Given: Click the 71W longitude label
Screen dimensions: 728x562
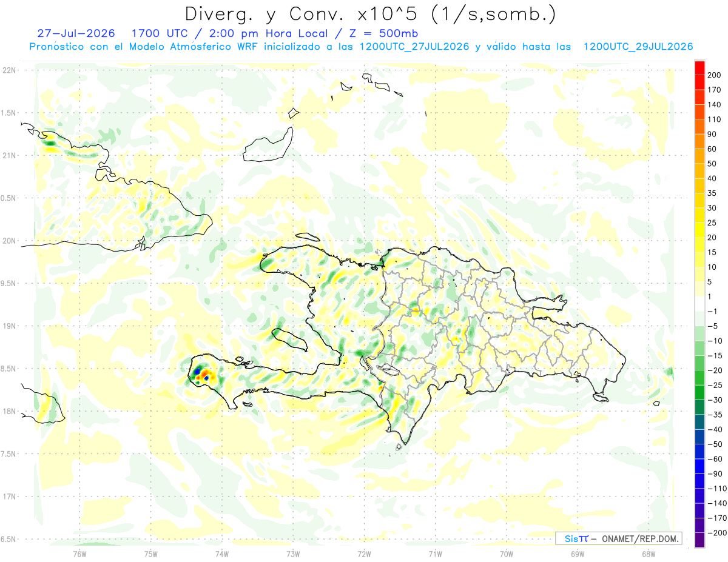Looking at the screenshot, I should tap(435, 554).
